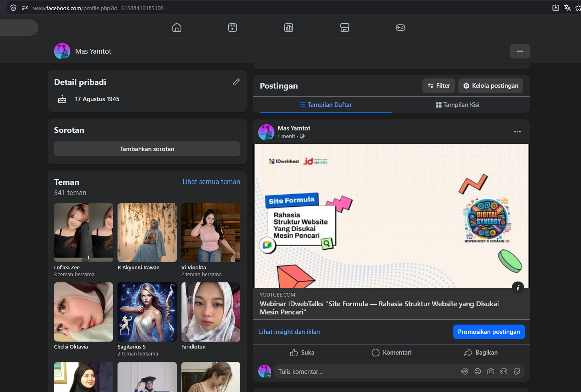
Task: Open the Marketplace storefront icon
Action: click(x=345, y=28)
